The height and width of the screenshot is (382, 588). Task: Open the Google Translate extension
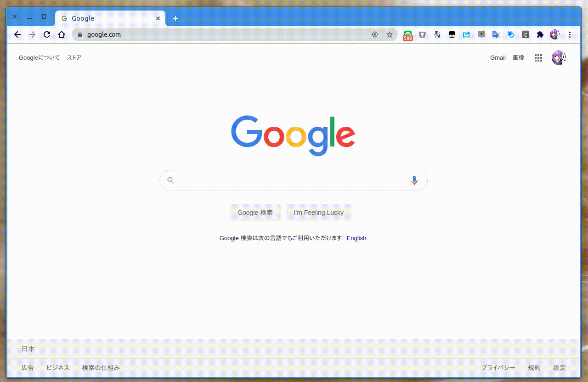pos(496,34)
